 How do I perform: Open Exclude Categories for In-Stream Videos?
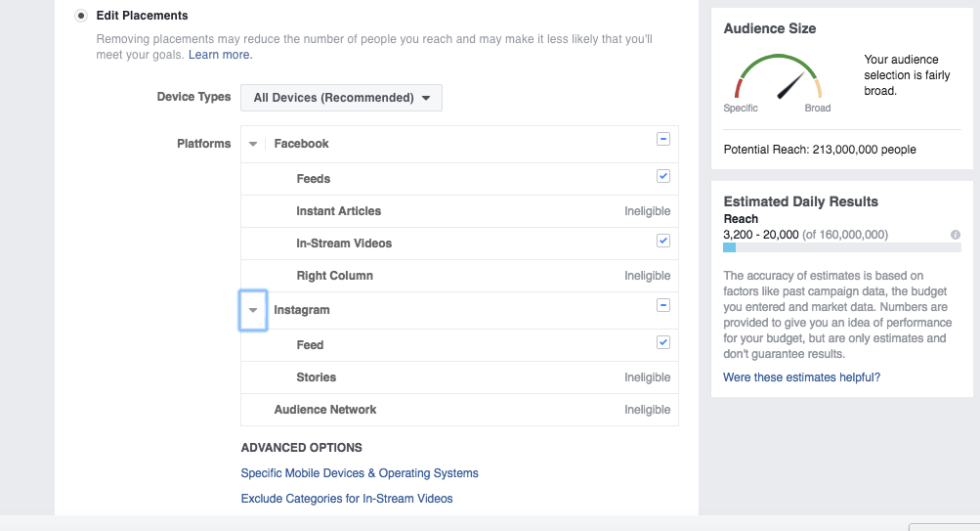pyautogui.click(x=347, y=499)
